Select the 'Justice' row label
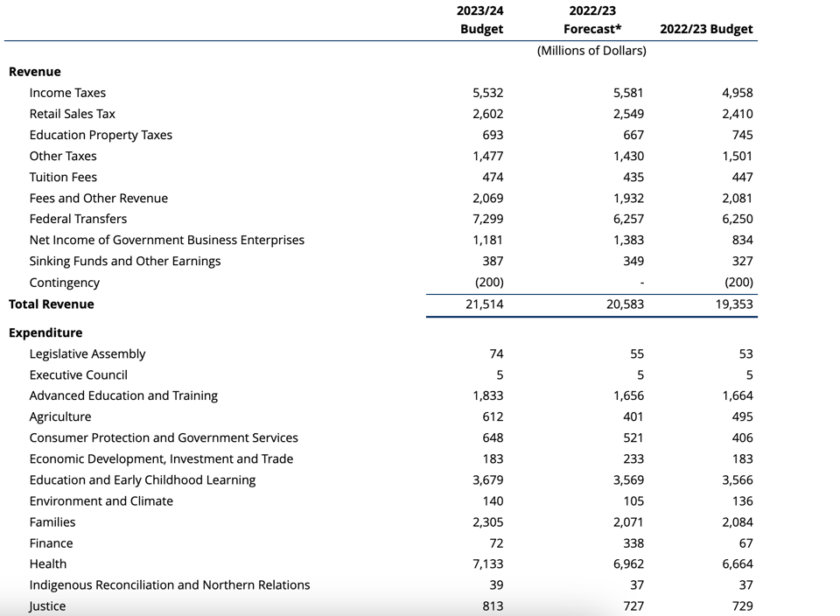The height and width of the screenshot is (616, 840). (x=47, y=606)
